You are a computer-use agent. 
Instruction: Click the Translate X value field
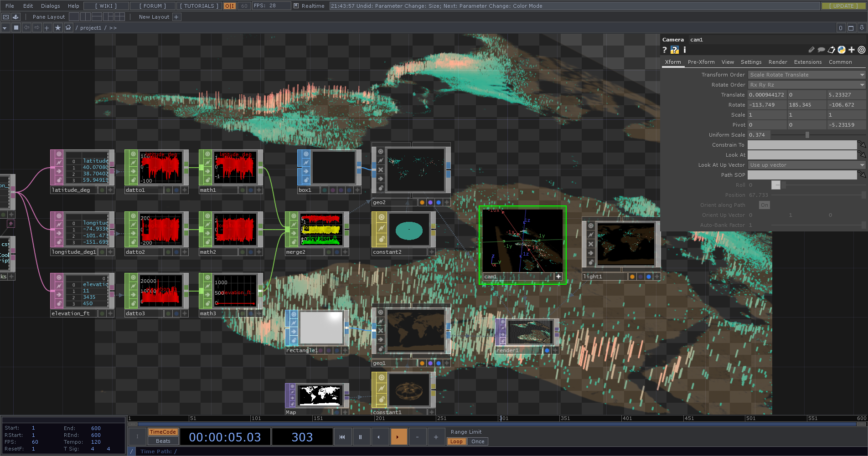[x=766, y=95]
